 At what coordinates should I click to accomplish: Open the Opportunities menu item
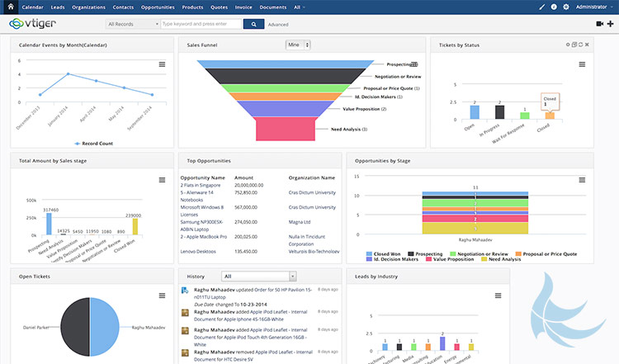point(158,7)
